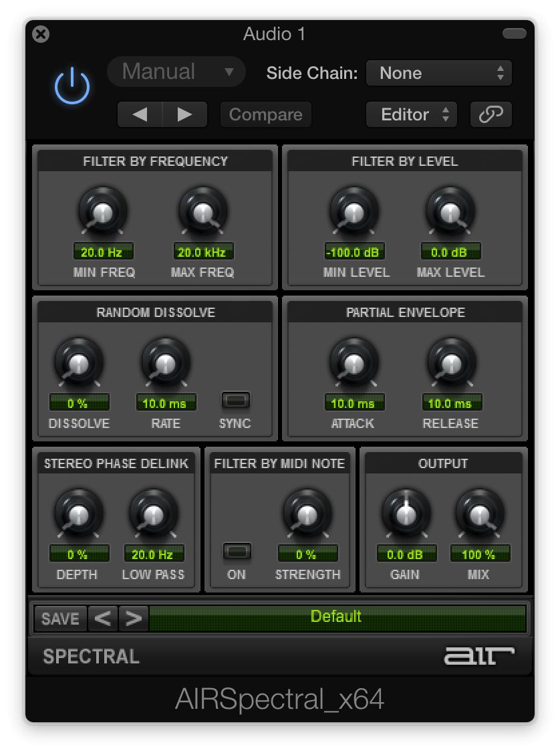The image size is (560, 753).
Task: Click the 0 % STRENGTH value field
Action: 307,554
